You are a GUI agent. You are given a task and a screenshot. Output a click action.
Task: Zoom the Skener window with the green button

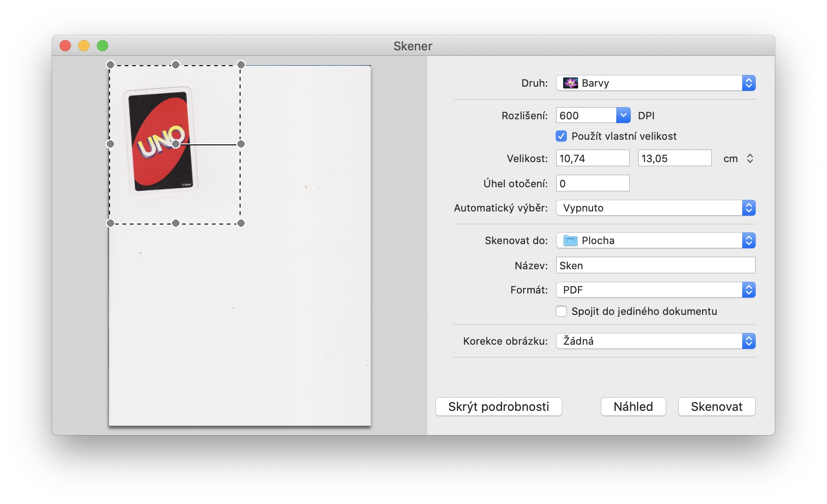pyautogui.click(x=103, y=46)
